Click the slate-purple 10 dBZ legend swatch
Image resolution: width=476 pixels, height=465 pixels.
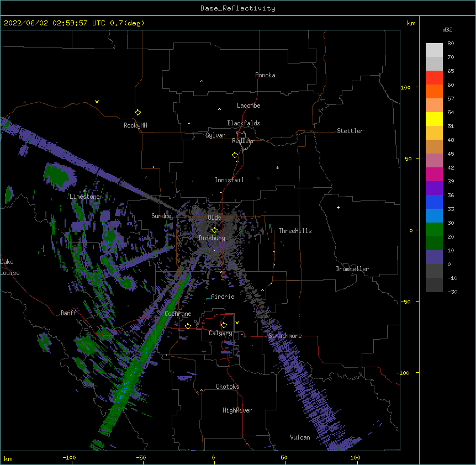click(434, 257)
